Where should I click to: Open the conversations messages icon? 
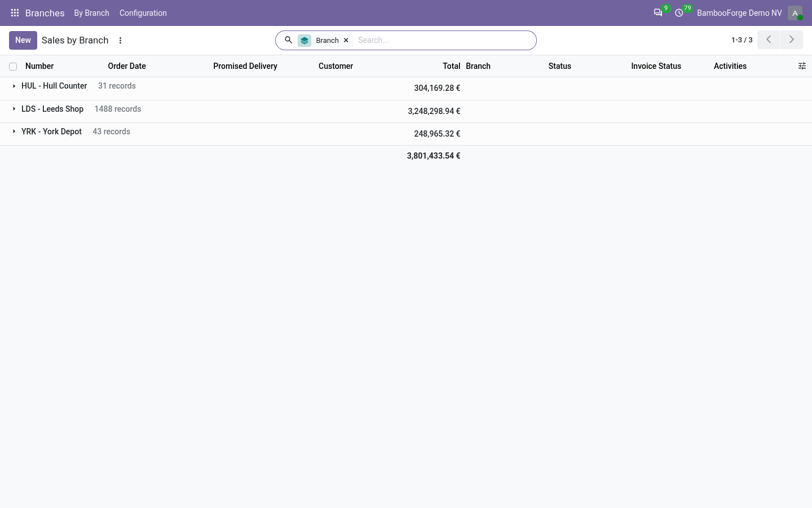pos(657,12)
